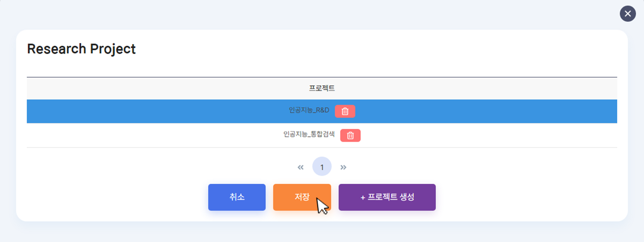This screenshot has height=242, width=644.
Task: Click the Research Project dialog title
Action: [x=81, y=49]
